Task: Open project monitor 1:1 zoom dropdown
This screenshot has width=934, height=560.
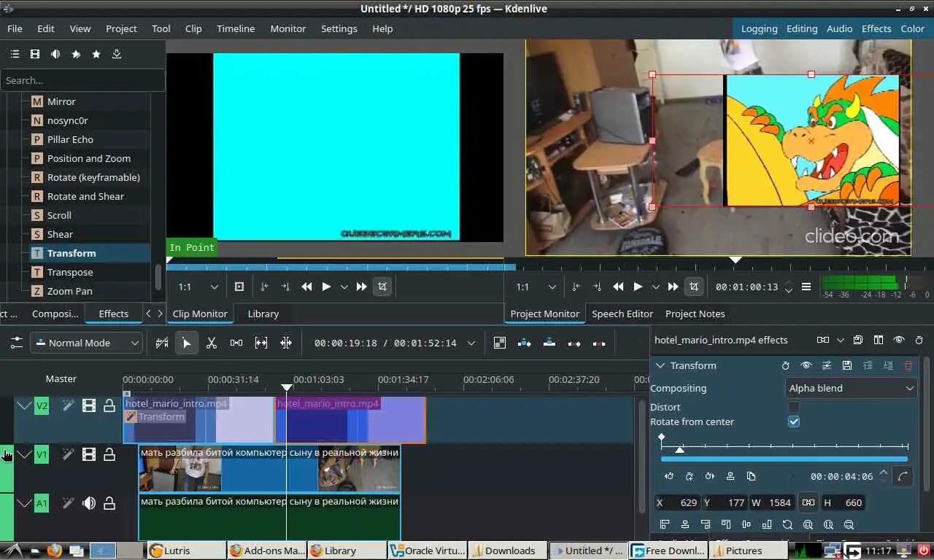Action: (536, 287)
